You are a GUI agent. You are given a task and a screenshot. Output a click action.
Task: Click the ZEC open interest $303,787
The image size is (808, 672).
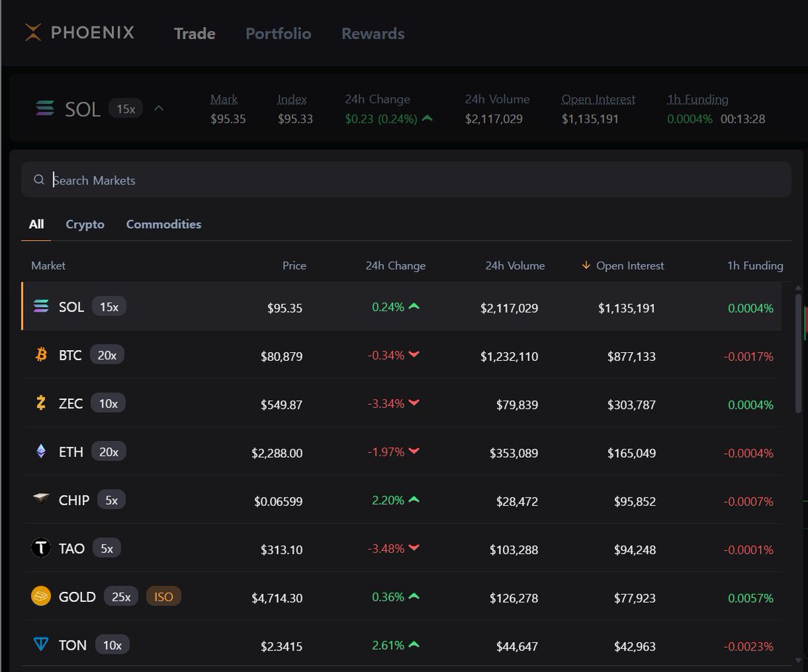point(632,405)
